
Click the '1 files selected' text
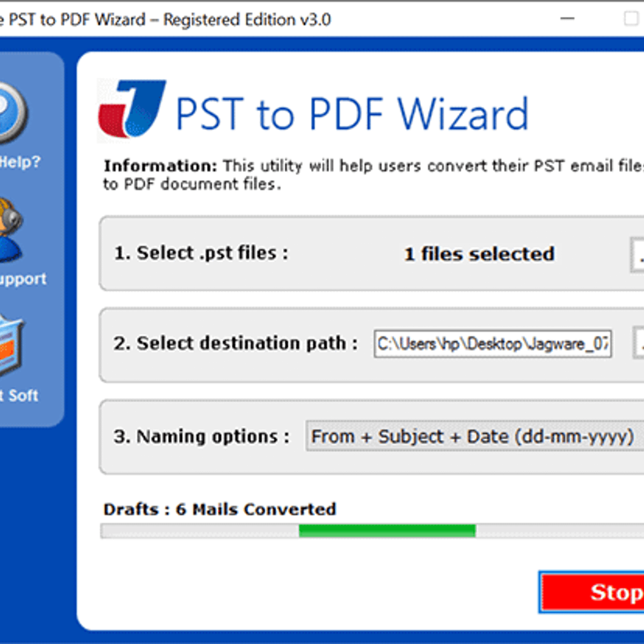click(479, 254)
